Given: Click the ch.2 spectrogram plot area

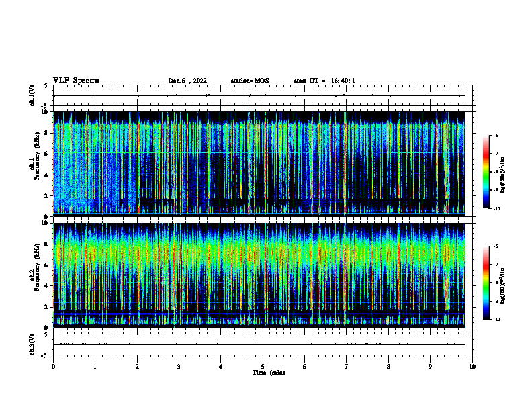Looking at the screenshot, I should [x=259, y=275].
